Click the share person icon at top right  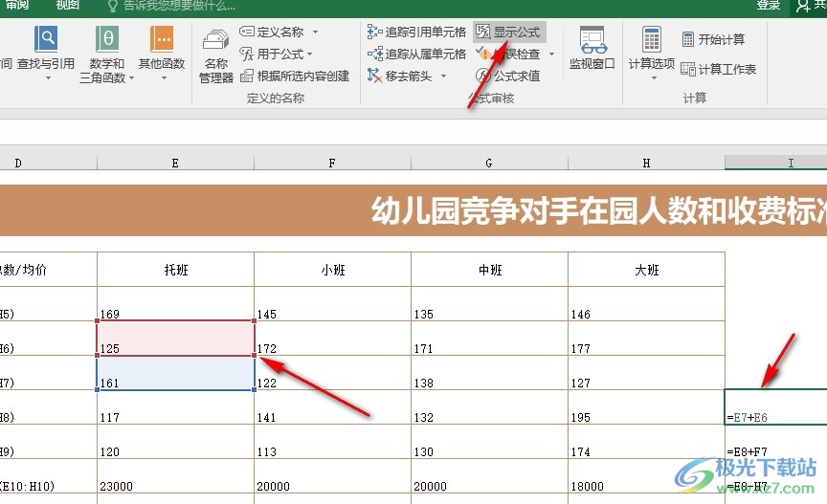(804, 6)
